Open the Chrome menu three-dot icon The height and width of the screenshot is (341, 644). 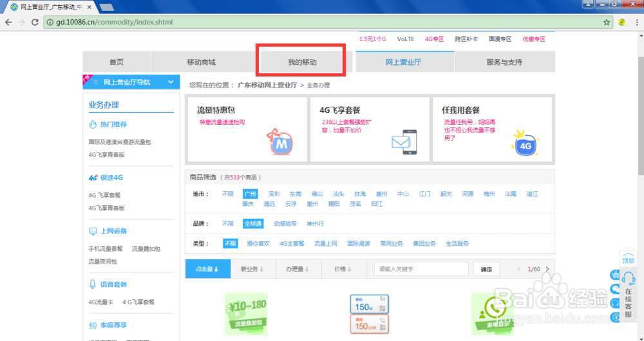(638, 22)
